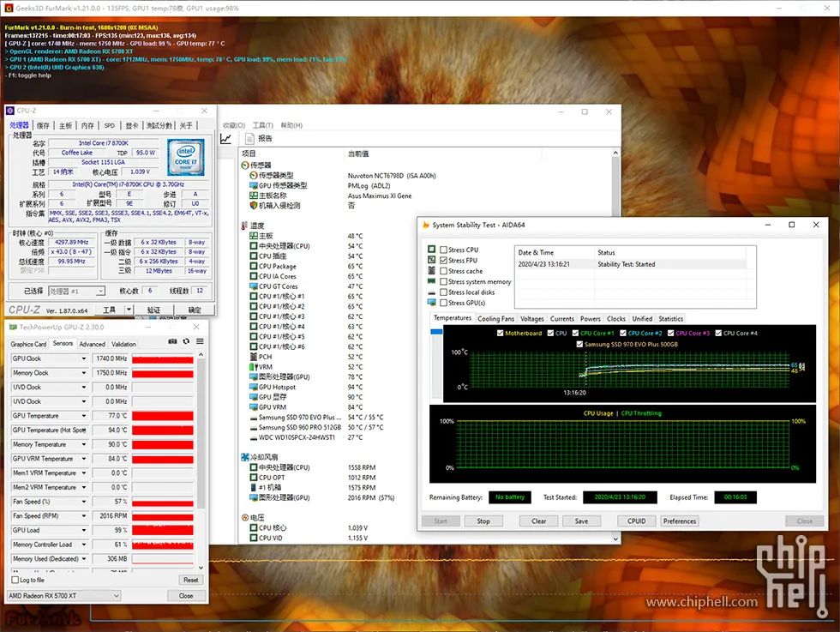Click the PCH chip icon
The image size is (840, 632).
click(x=254, y=357)
